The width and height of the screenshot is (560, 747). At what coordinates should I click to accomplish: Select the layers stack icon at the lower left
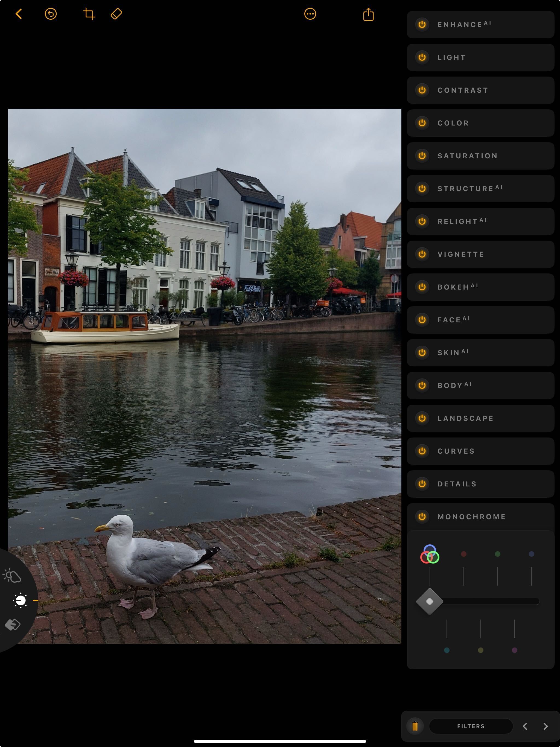click(13, 625)
